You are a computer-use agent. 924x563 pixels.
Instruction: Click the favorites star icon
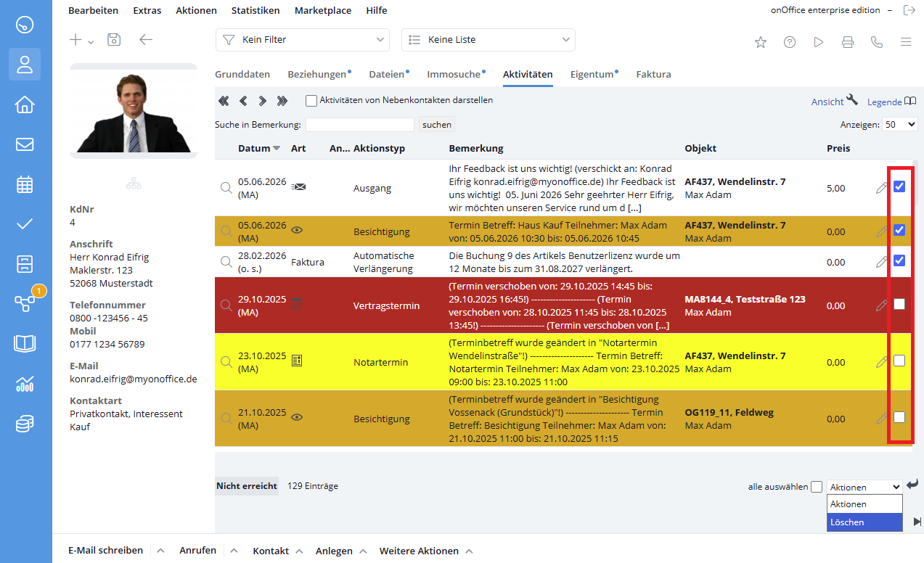point(761,42)
